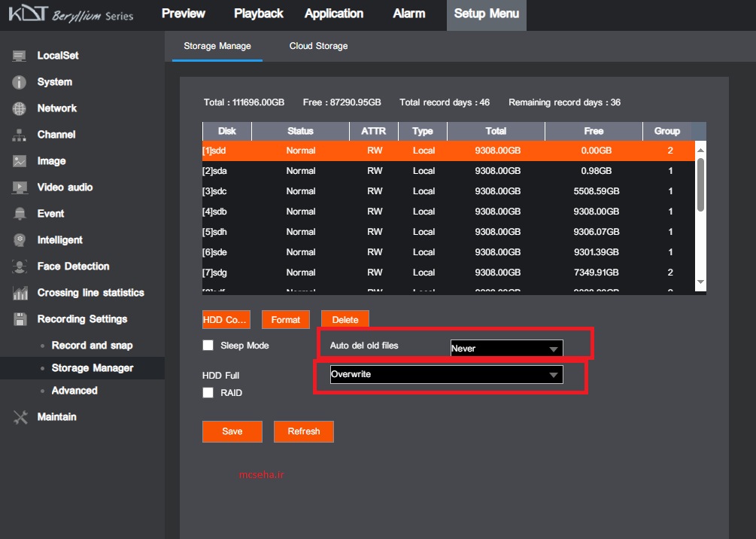Open Crossing line statistics section
Viewport: 756px width, 539px height.
coord(90,292)
